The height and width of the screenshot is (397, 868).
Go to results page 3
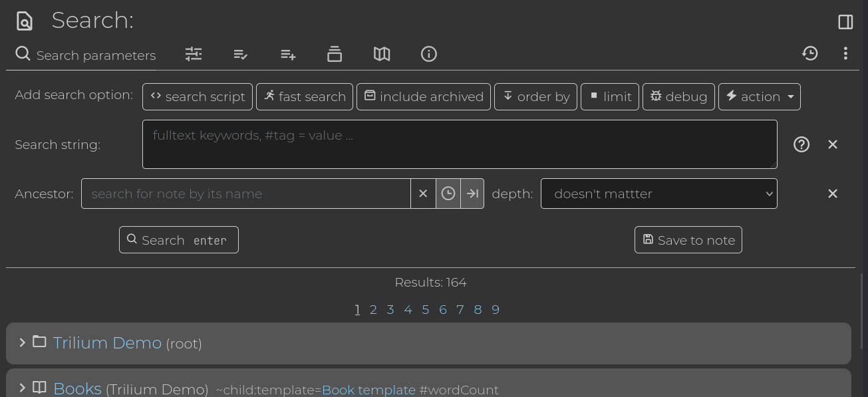390,309
